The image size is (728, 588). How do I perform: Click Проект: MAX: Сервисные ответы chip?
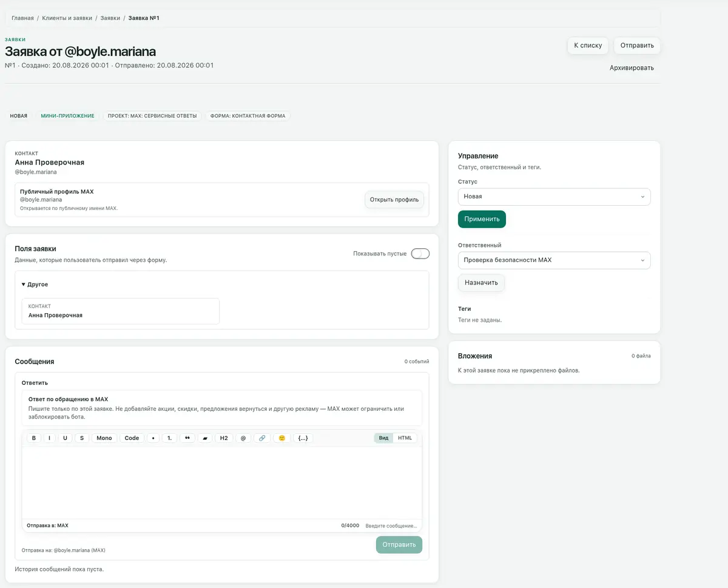click(x=152, y=116)
